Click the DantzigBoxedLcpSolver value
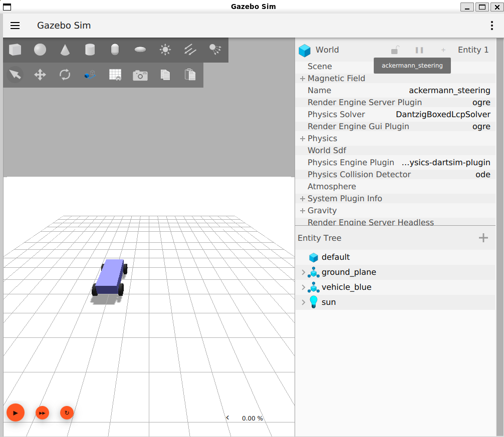The image size is (504, 437). click(x=443, y=115)
